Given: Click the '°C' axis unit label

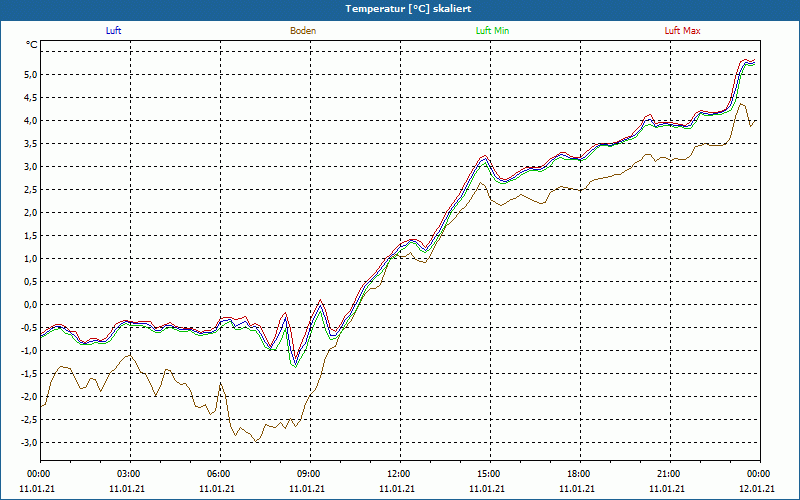Looking at the screenshot, I should pos(32,45).
